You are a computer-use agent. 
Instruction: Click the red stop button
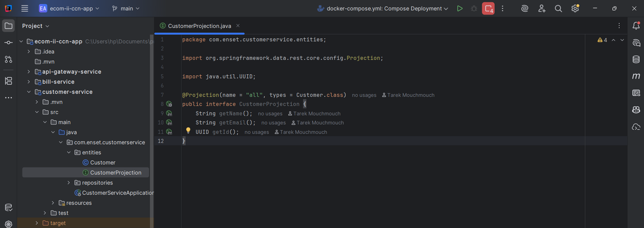(x=488, y=9)
